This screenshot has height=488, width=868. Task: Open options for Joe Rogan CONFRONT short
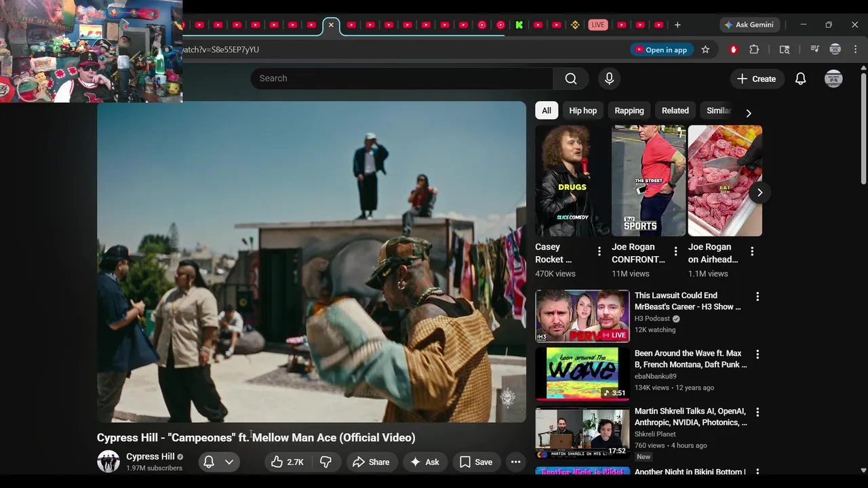(x=675, y=251)
